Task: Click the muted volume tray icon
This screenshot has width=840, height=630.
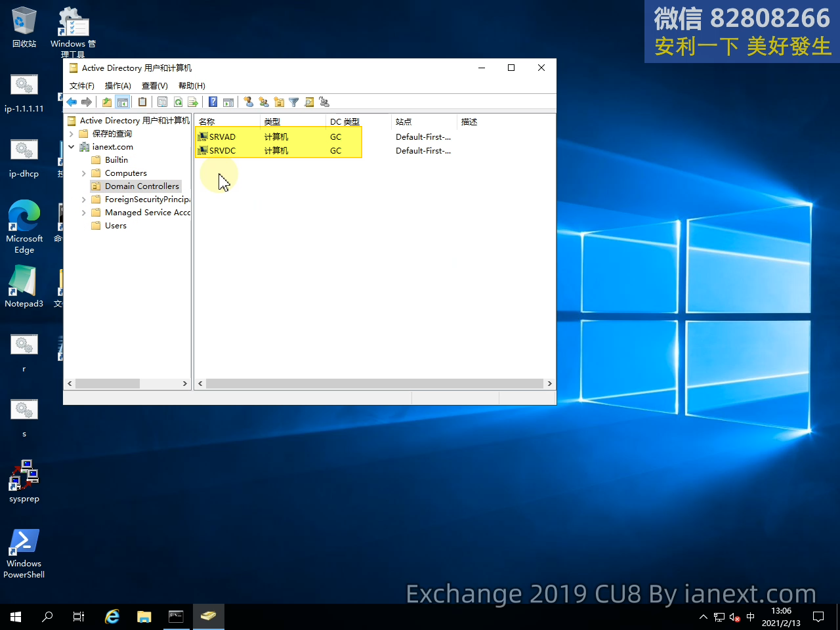Action: (x=735, y=617)
